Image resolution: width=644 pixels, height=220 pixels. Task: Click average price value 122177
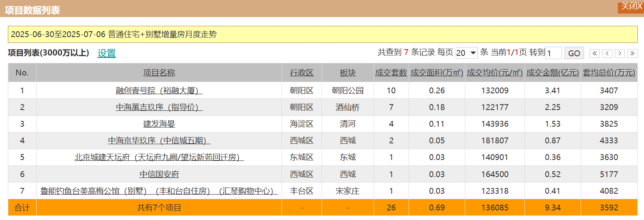coord(495,107)
